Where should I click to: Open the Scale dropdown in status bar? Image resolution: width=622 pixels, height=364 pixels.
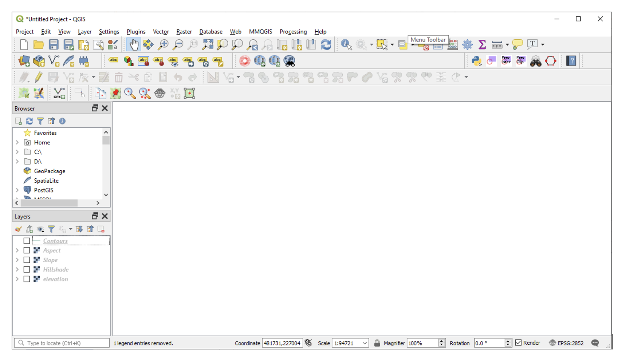(365, 343)
